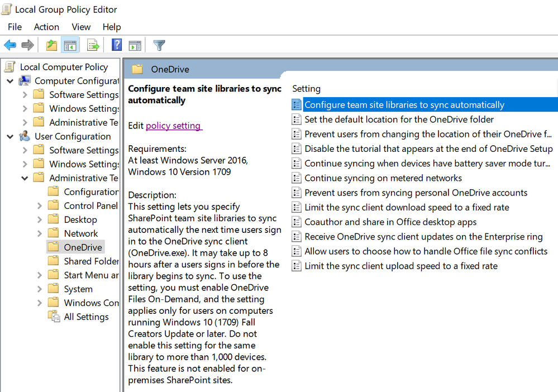Click policy icon beside Continue syncing on metered networks
Screen dimensions: 558x392
(x=296, y=178)
